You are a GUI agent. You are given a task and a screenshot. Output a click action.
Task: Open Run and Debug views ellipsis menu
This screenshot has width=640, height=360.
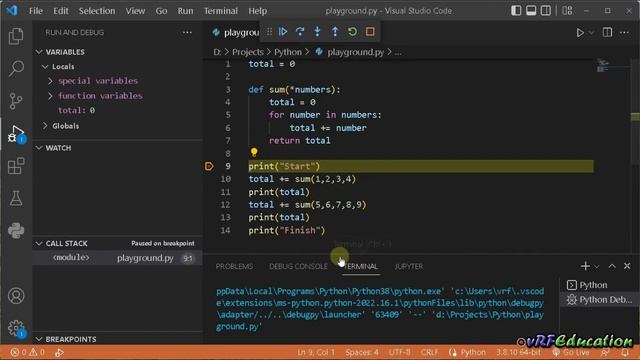click(x=187, y=32)
